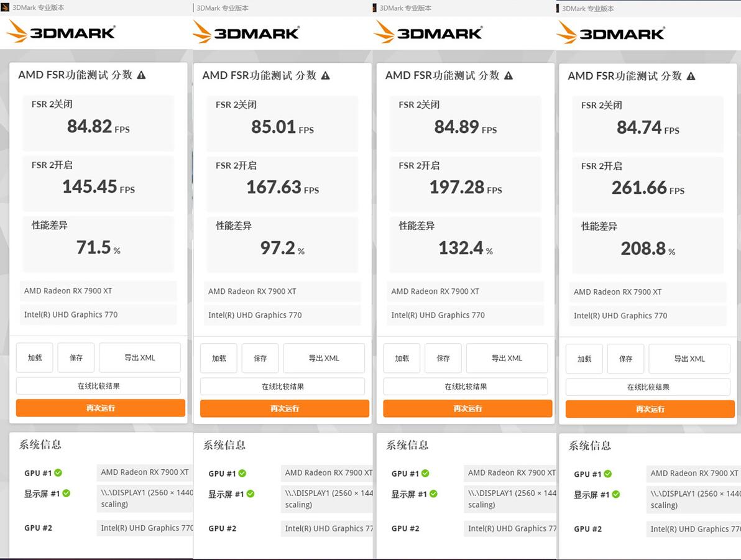Viewport: 741px width, 560px height.
Task: Click 在线比较结果 in the first panel
Action: [x=98, y=385]
